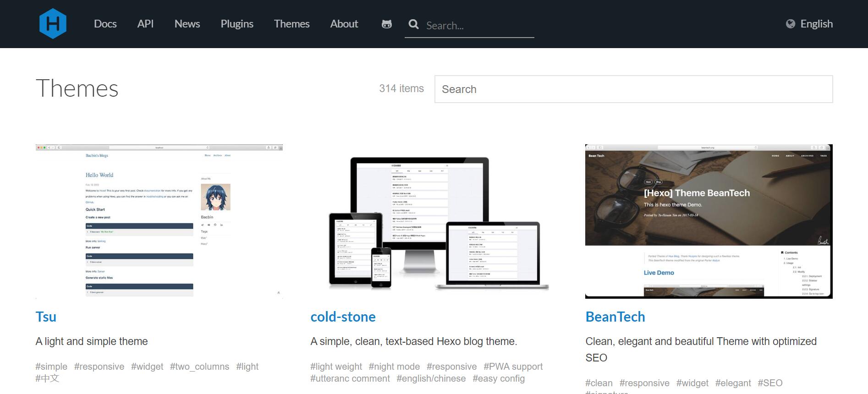Follow the BeanTech title link
Viewport: 868px width, 394px height.
pos(615,317)
